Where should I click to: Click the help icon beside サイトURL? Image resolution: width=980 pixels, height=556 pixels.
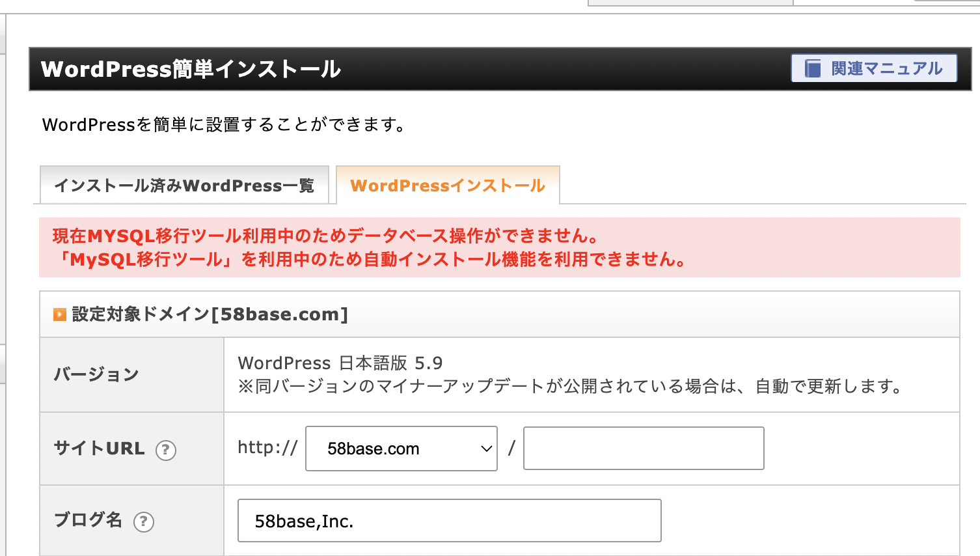166,450
